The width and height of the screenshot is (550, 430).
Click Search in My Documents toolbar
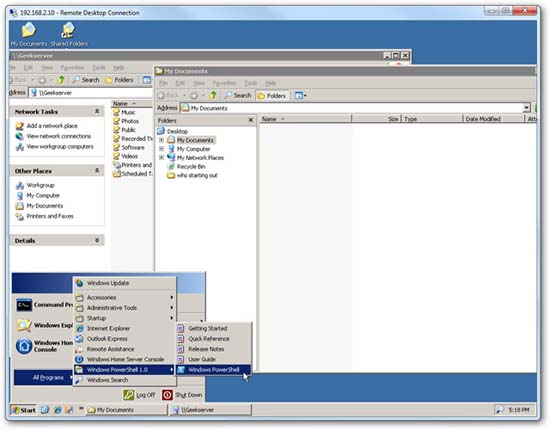pyautogui.click(x=238, y=95)
